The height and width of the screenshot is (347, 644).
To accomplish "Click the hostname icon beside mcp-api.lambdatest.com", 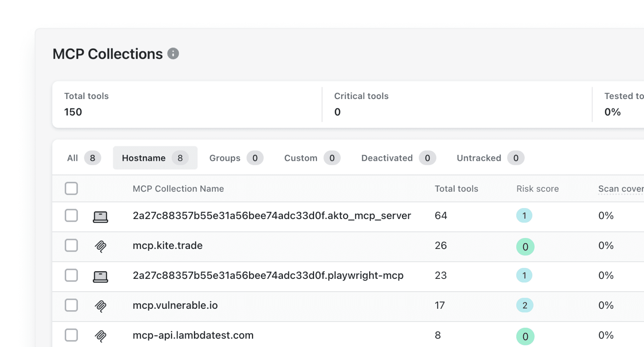I will 100,336.
